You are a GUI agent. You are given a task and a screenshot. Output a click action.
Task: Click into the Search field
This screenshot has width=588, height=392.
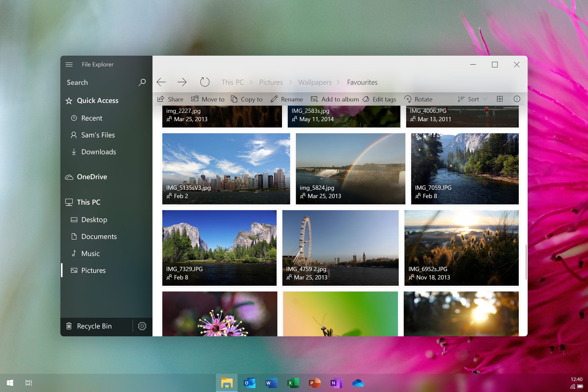click(x=106, y=82)
